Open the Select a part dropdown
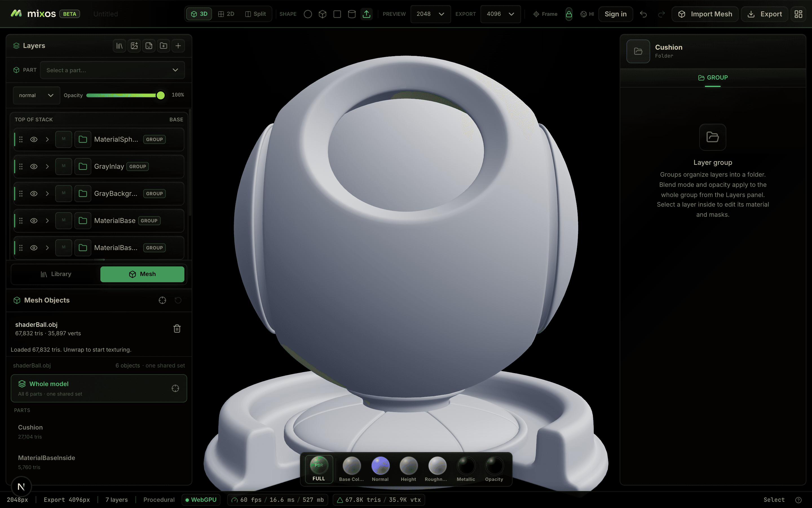The image size is (812, 508). [112, 70]
